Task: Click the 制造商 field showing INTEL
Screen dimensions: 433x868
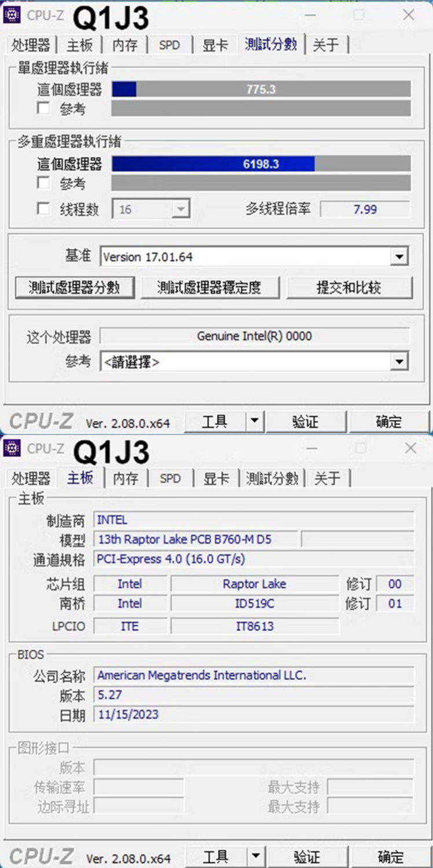Action: click(x=254, y=520)
